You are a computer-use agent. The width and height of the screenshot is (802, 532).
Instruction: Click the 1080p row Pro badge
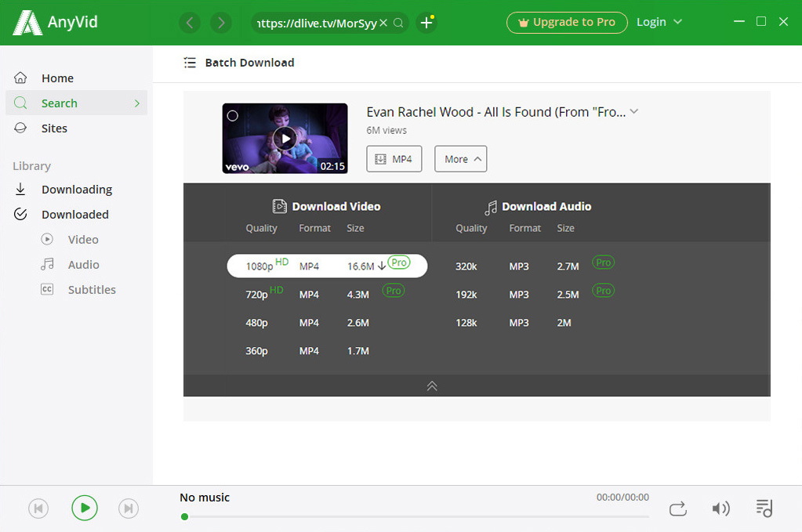[x=399, y=262]
